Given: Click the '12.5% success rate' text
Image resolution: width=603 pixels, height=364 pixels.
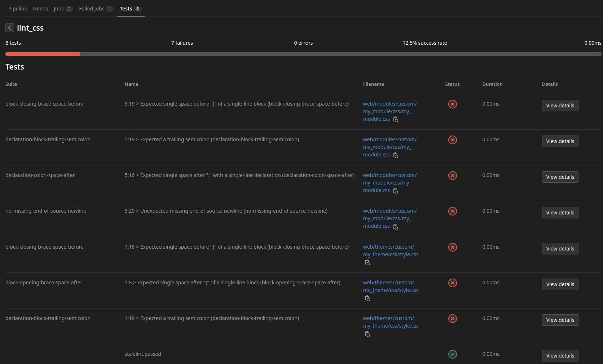Looking at the screenshot, I should [x=425, y=43].
